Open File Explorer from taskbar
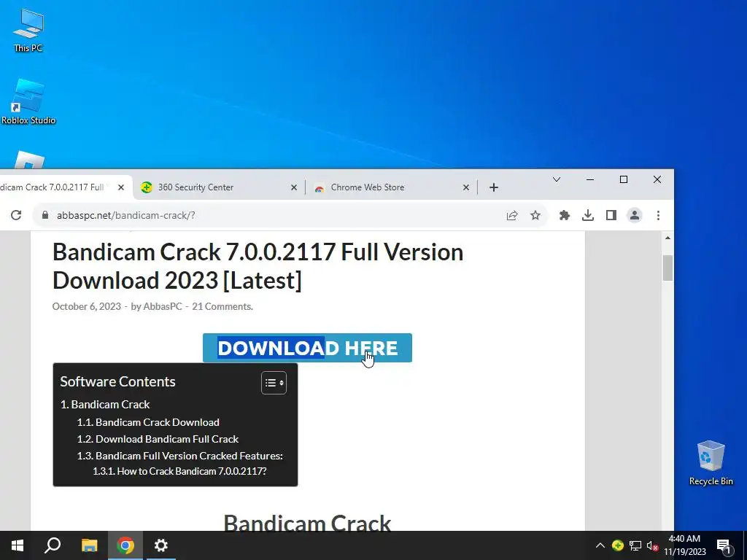Screen dimensions: 747x560 pyautogui.click(x=89, y=545)
